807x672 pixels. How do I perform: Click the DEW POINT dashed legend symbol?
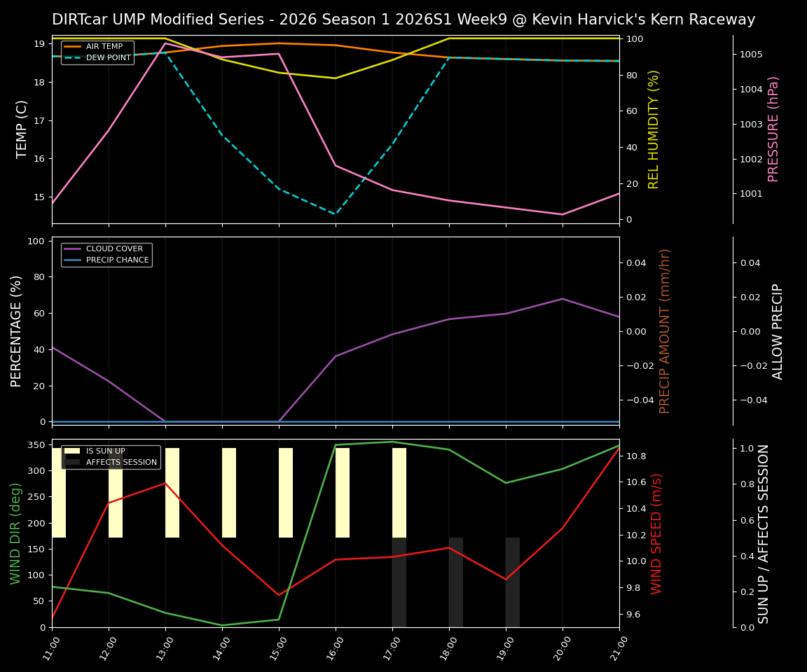pos(72,57)
